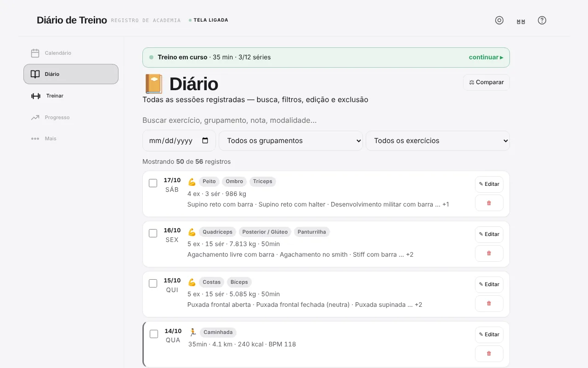Click the Tríceps tag on 17/10

coord(263,181)
